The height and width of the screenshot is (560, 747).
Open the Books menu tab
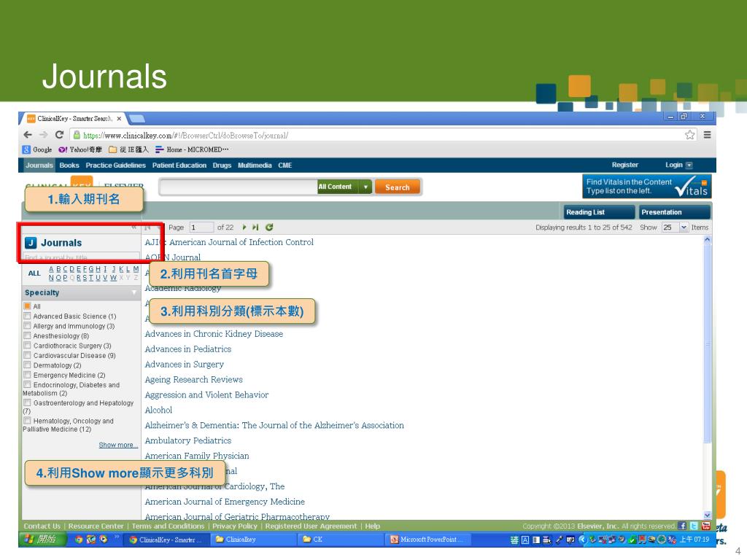pos(69,166)
